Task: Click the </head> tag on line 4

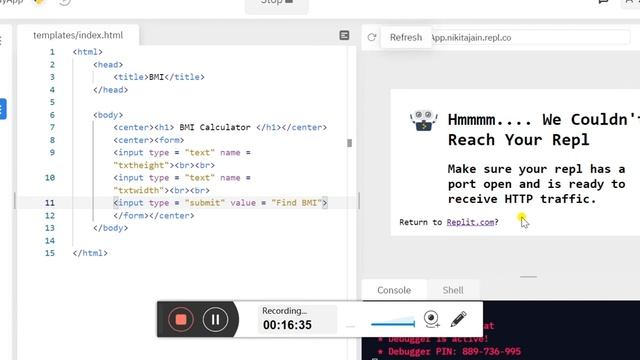Action: tap(111, 90)
